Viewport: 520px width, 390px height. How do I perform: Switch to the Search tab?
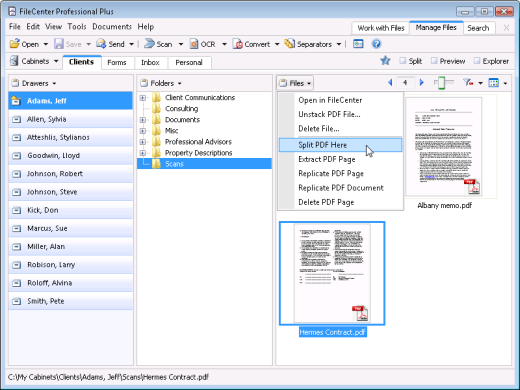[x=478, y=28]
